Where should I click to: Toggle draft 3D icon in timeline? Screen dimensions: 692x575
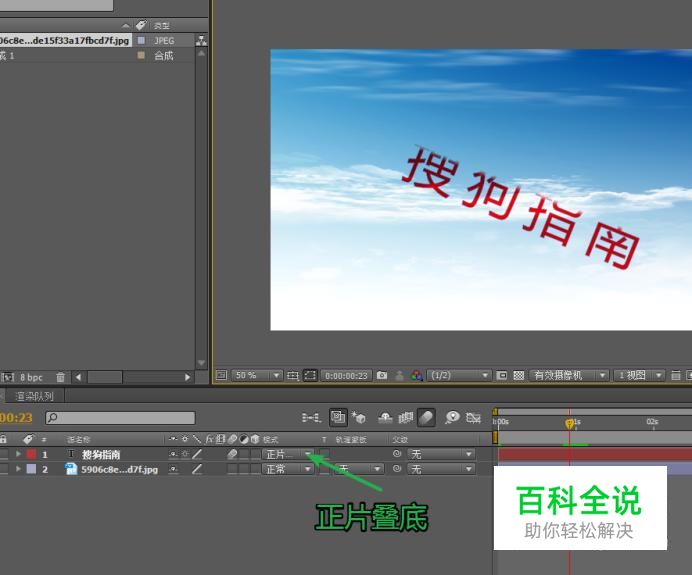[338, 417]
